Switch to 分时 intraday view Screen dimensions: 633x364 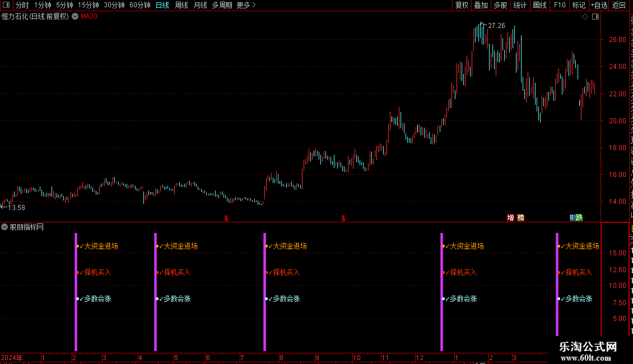[x=22, y=5]
